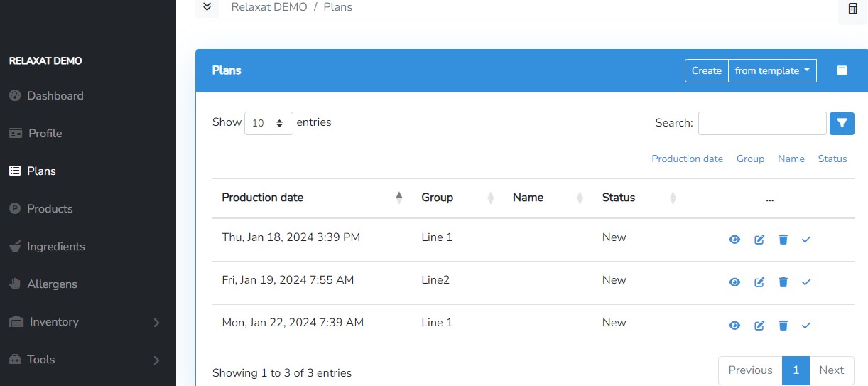
Task: View the Thu, Jan 18 plan details
Action: click(734, 240)
